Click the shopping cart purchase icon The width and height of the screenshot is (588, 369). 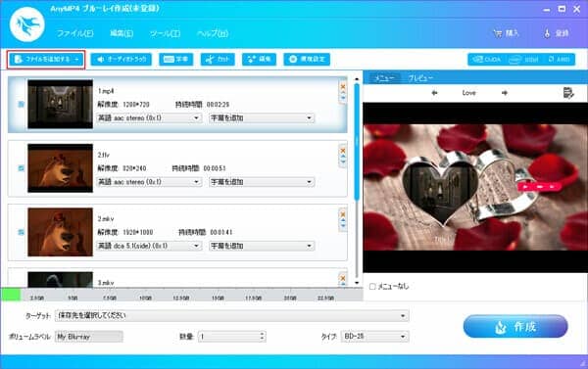[x=498, y=33]
